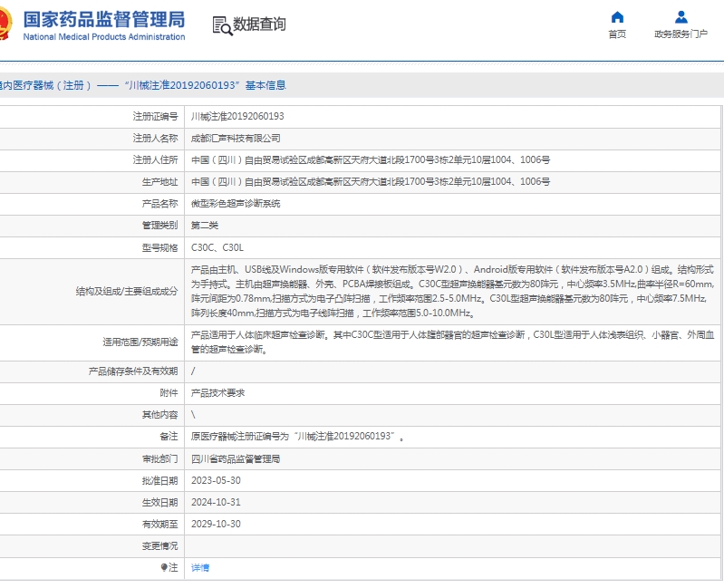
Task: Click the 第二类 management category value
Action: [x=205, y=226]
